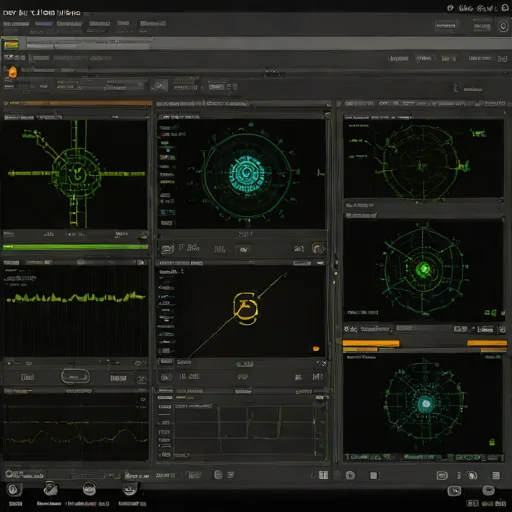Screen dimensions: 512x512
Task: Toggle the pill-shaped switch below the waveform panel
Action: coord(75,377)
